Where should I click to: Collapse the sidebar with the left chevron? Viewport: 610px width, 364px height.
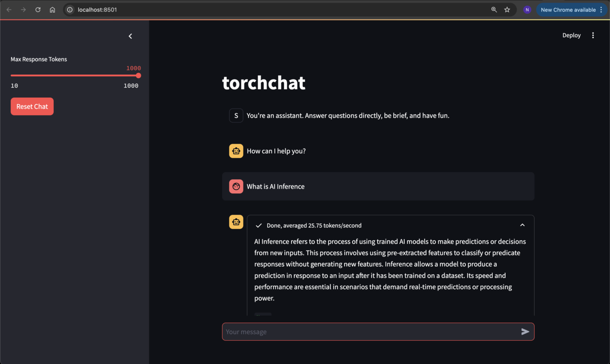[x=130, y=36]
